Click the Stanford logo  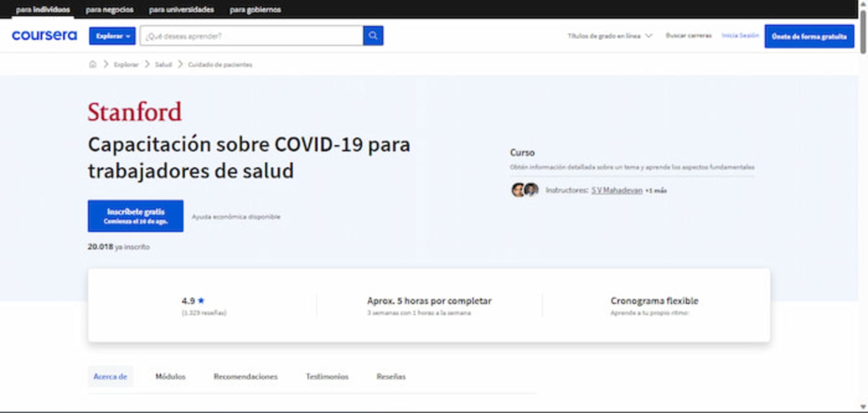tap(135, 112)
